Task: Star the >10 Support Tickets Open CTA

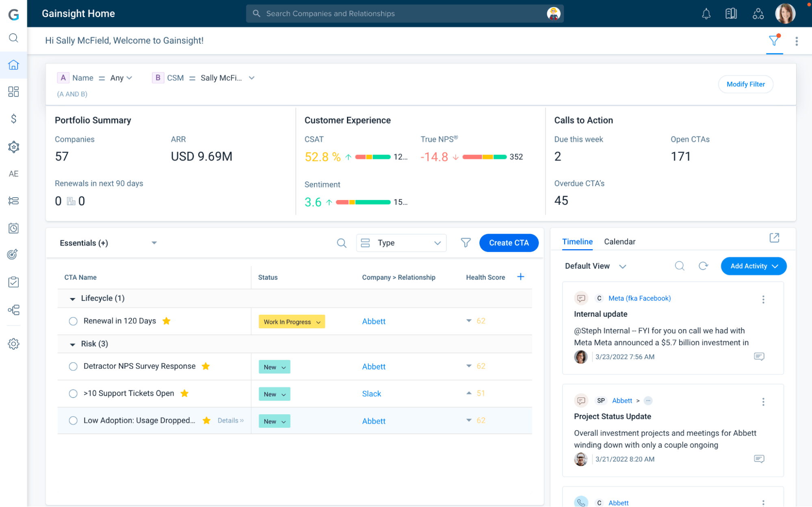Action: [184, 393]
